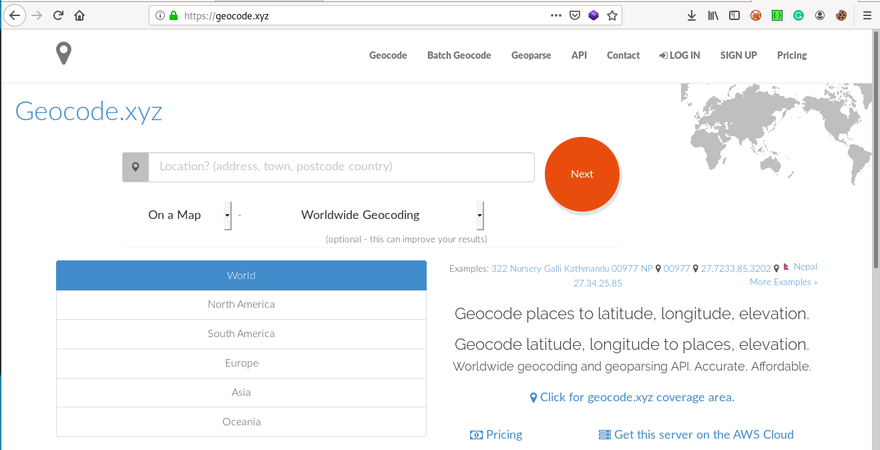Bookmark this page with the star
Viewport: 880px width, 450px height.
[x=612, y=16]
